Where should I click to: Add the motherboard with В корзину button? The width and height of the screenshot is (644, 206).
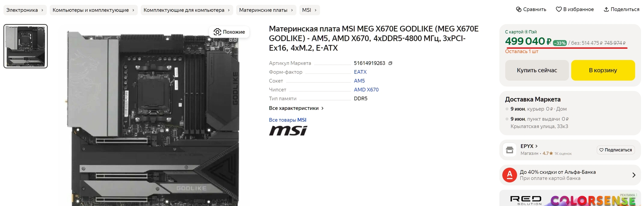[x=602, y=70]
